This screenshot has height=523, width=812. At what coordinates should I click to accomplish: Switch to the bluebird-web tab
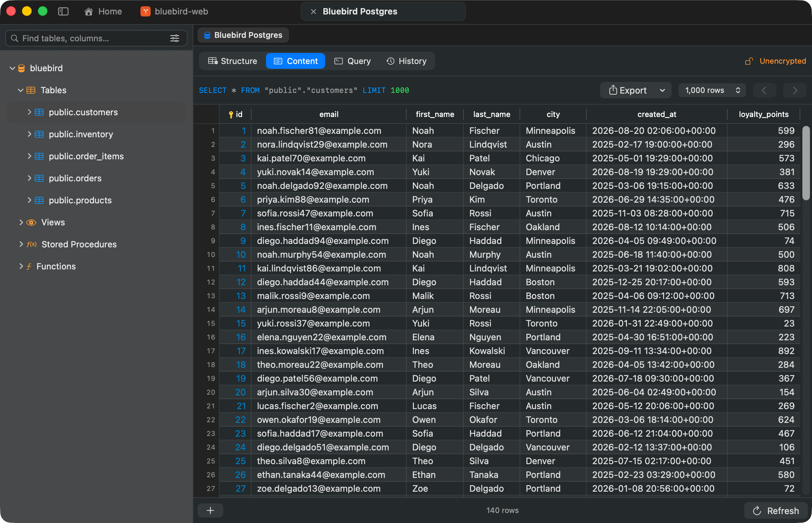click(174, 11)
